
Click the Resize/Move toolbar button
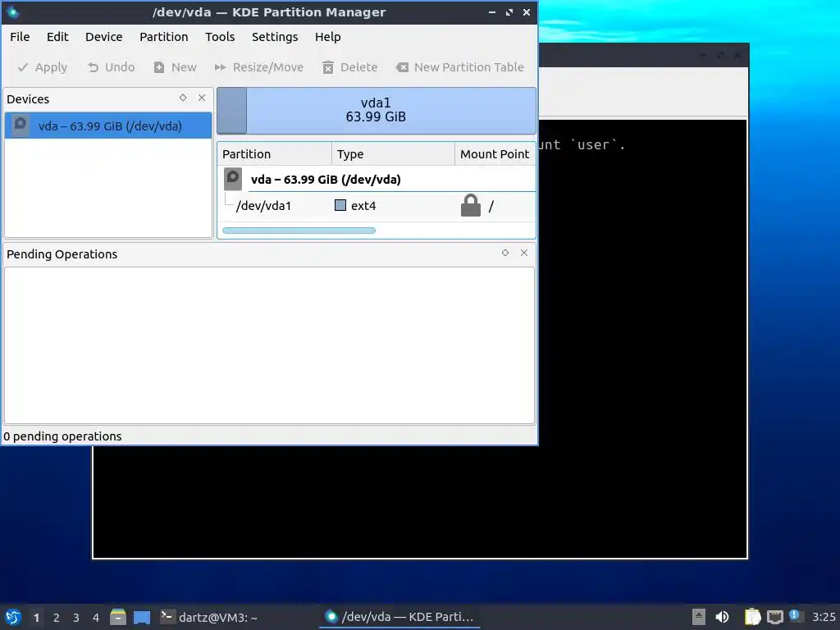tap(258, 67)
